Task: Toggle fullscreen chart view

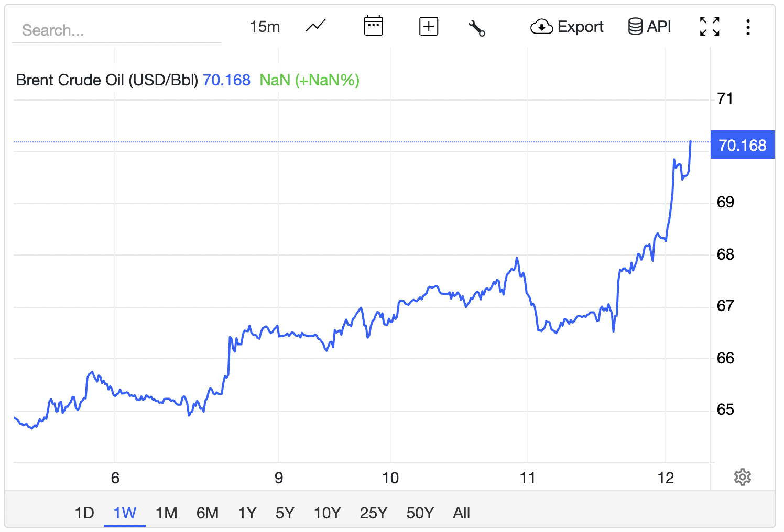Action: click(710, 26)
